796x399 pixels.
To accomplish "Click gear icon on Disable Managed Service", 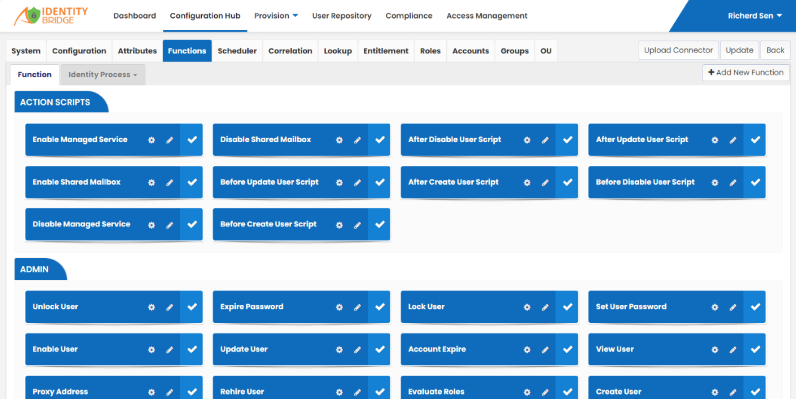I will click(151, 225).
